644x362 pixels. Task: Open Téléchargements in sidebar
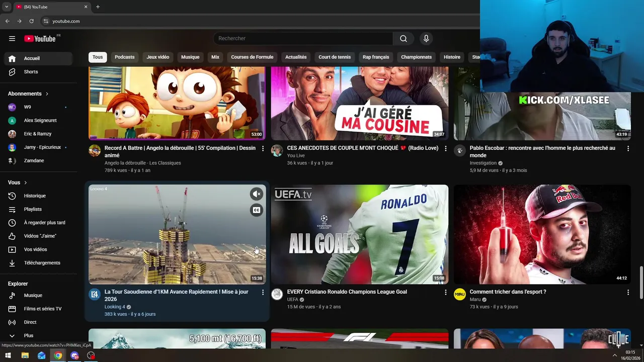tap(38, 263)
